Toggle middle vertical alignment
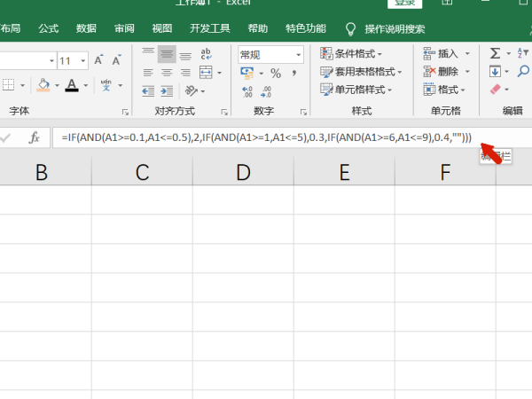Screen dimensions: 532x399 coord(167,53)
